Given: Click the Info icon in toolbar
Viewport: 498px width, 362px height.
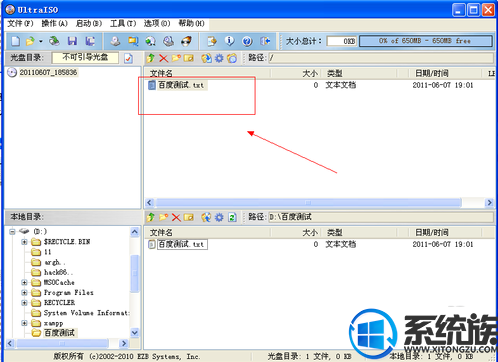Looking at the screenshot, I should 229,41.
